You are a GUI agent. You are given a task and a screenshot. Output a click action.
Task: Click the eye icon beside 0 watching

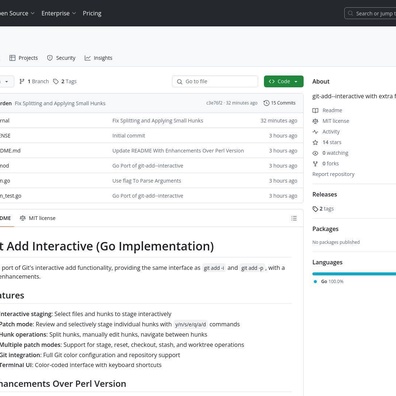pos(315,153)
